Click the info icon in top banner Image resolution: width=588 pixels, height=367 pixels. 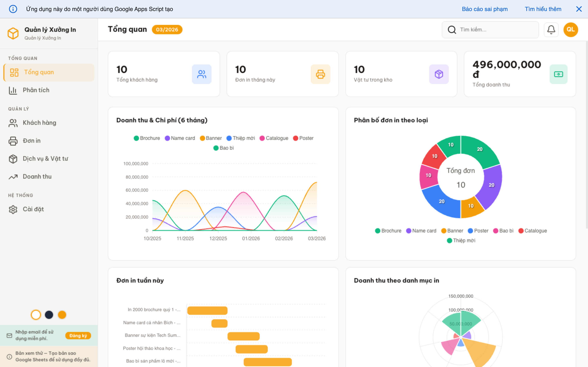click(x=13, y=9)
